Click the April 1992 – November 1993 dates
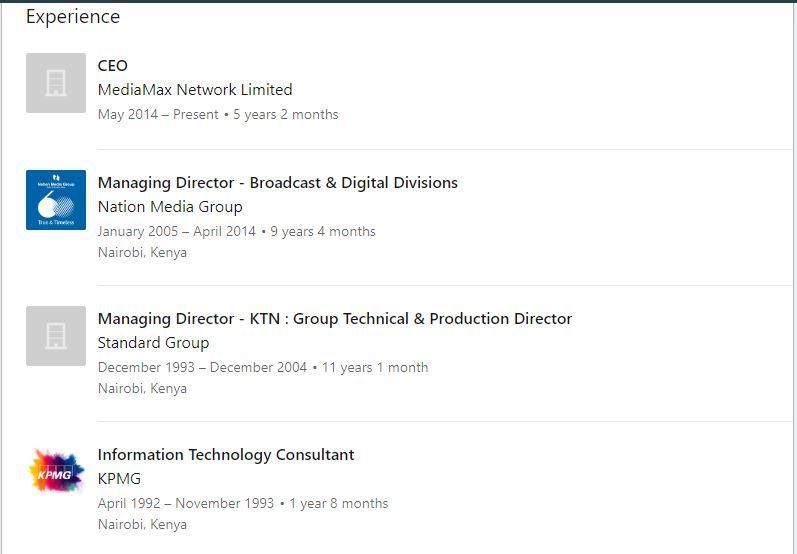This screenshot has width=797, height=554. (186, 503)
